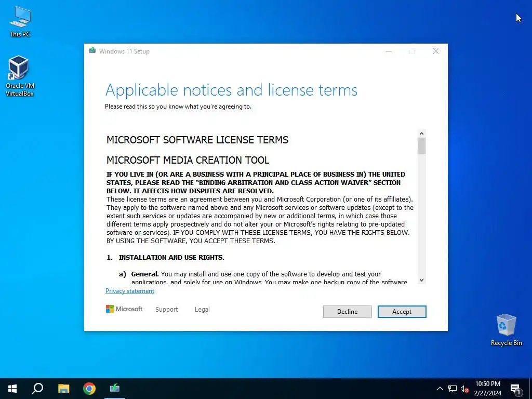Click the Windows 11 Setup title icon

(x=92, y=50)
